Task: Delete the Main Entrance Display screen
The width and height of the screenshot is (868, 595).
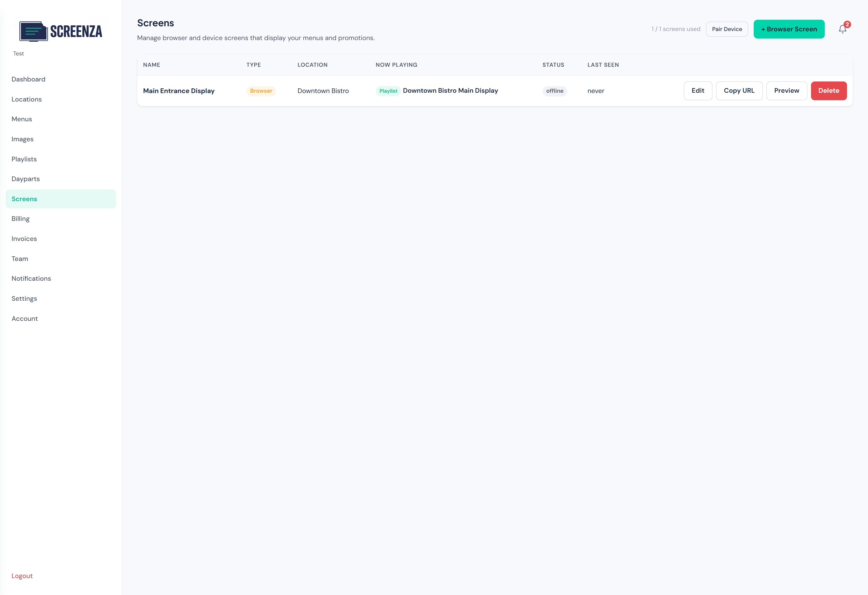Action: click(x=829, y=91)
